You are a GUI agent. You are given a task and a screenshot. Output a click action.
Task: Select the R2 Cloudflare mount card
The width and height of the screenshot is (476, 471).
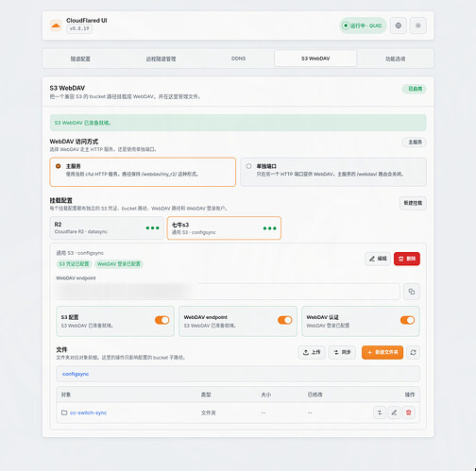point(107,227)
